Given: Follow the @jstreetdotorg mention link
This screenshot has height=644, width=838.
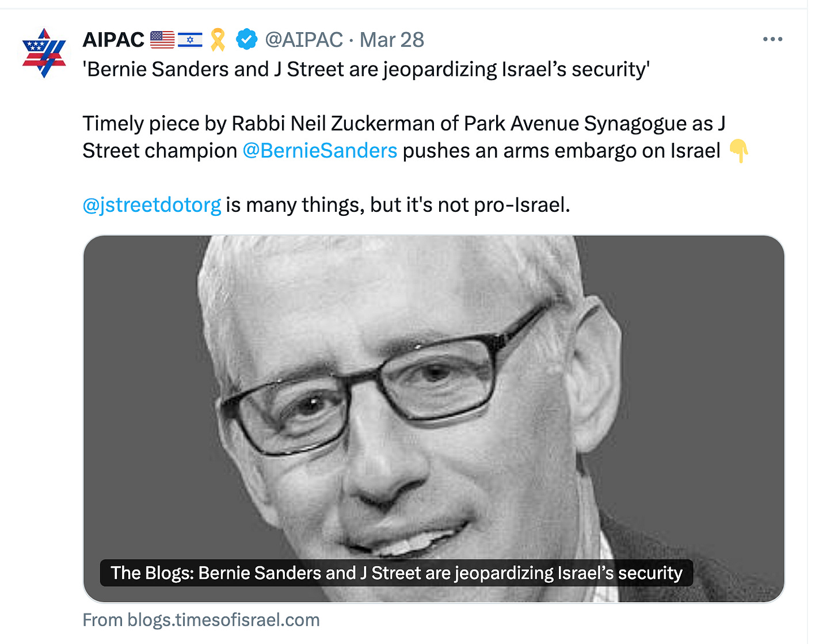Looking at the screenshot, I should click(x=152, y=205).
